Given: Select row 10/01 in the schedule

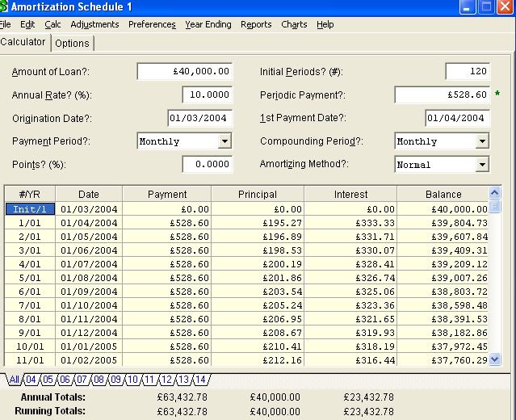Looking at the screenshot, I should tap(30, 346).
